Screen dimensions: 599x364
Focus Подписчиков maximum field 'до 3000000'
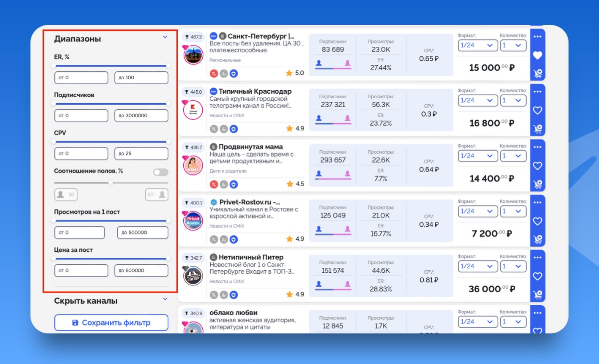pyautogui.click(x=141, y=116)
